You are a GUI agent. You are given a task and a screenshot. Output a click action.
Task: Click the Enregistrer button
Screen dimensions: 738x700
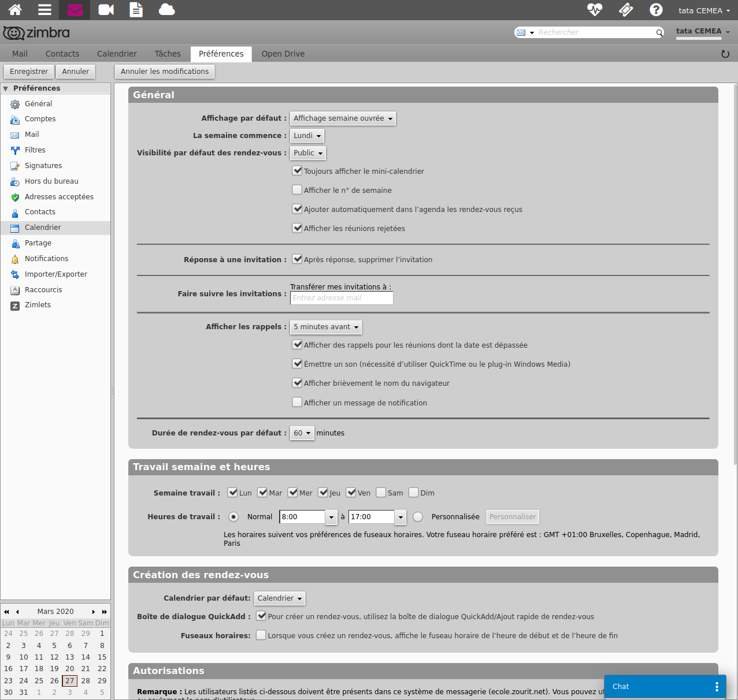(x=29, y=72)
